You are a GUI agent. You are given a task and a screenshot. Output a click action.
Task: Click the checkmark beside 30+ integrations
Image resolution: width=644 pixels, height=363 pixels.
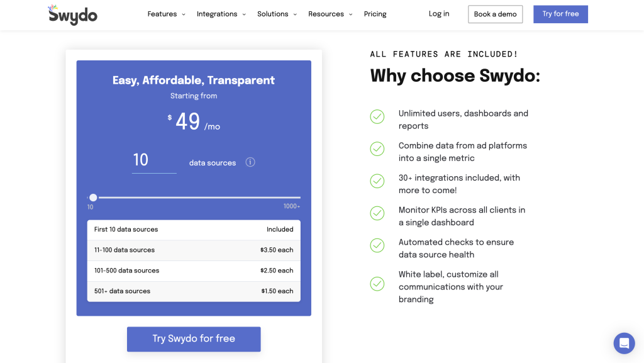pos(377,181)
